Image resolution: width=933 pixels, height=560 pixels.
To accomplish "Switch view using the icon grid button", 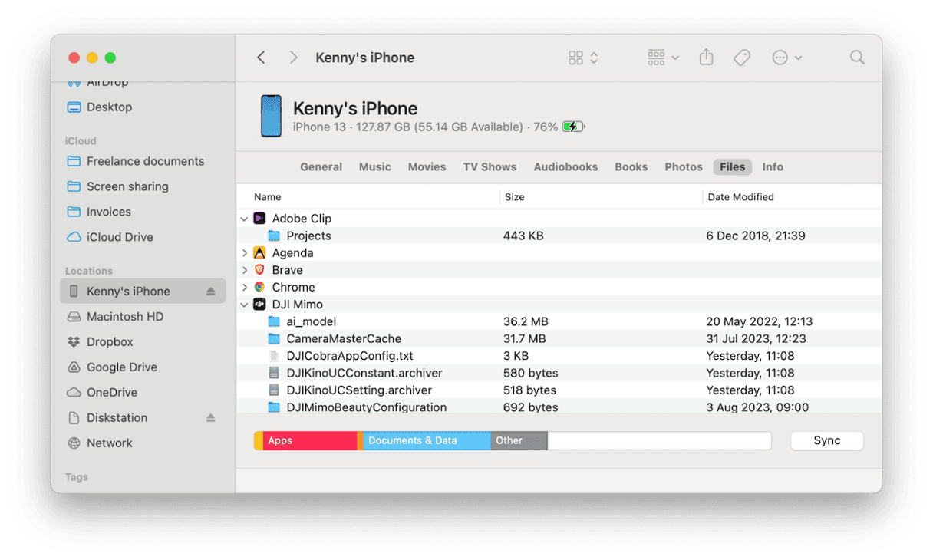I will (x=583, y=58).
